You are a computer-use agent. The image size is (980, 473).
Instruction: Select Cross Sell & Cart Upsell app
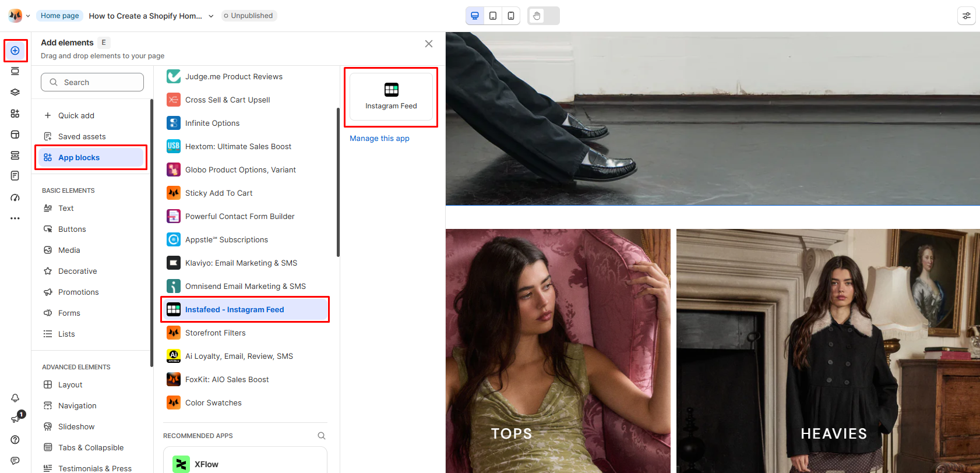click(245, 100)
